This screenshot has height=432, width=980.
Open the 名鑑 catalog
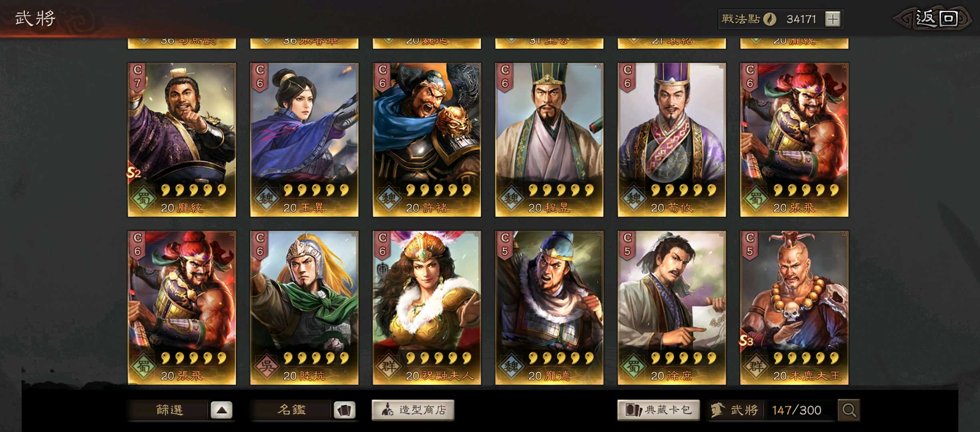point(292,410)
